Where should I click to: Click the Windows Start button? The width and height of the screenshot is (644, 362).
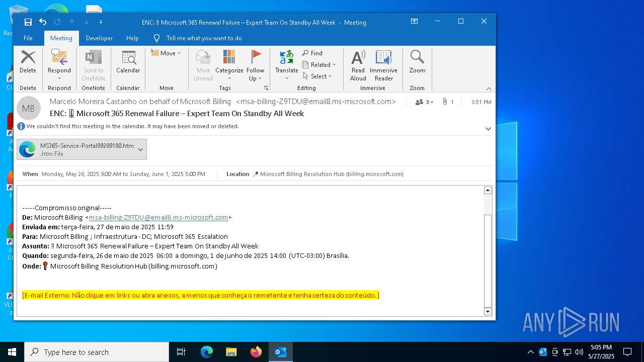[x=12, y=352]
